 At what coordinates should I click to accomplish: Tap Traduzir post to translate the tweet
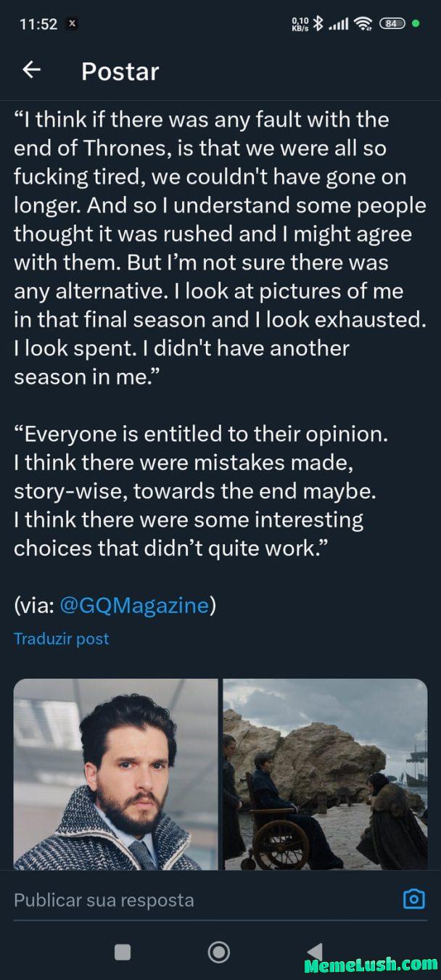(x=61, y=639)
